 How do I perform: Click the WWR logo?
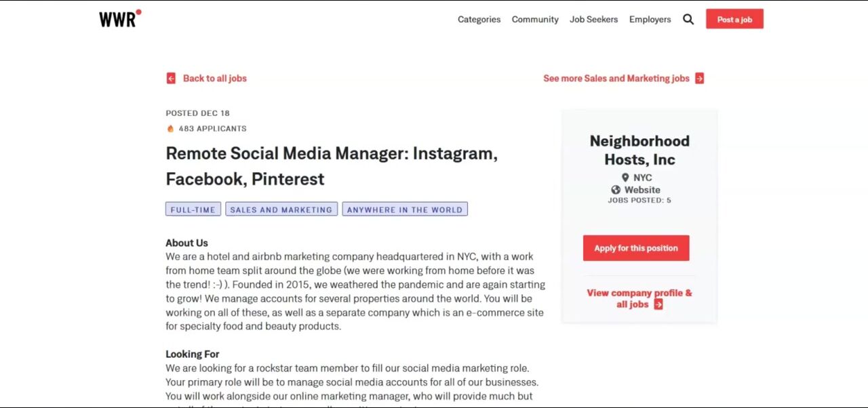119,19
